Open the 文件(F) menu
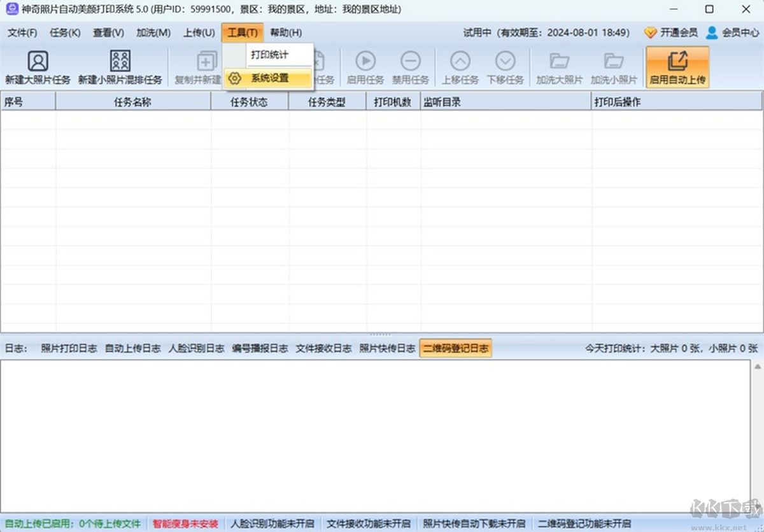Viewport: 764px width, 532px height. [x=21, y=32]
